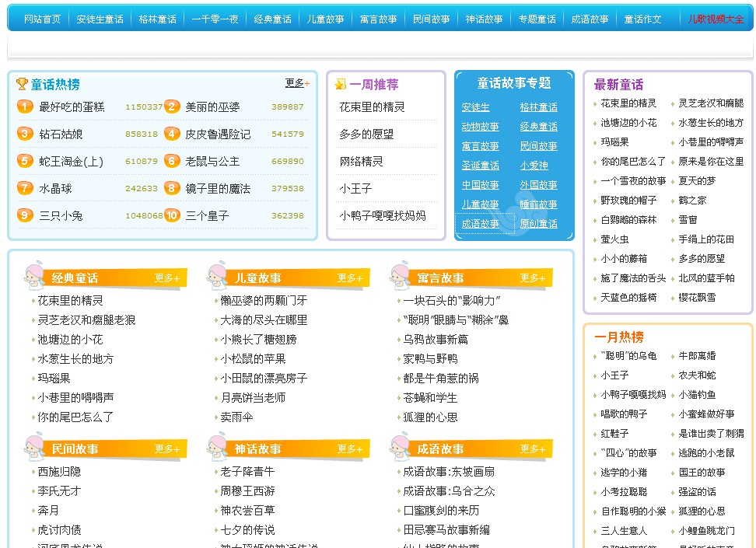Open 安徒生童话 in the top navigation bar
Image resolution: width=756 pixels, height=548 pixels.
click(100, 19)
